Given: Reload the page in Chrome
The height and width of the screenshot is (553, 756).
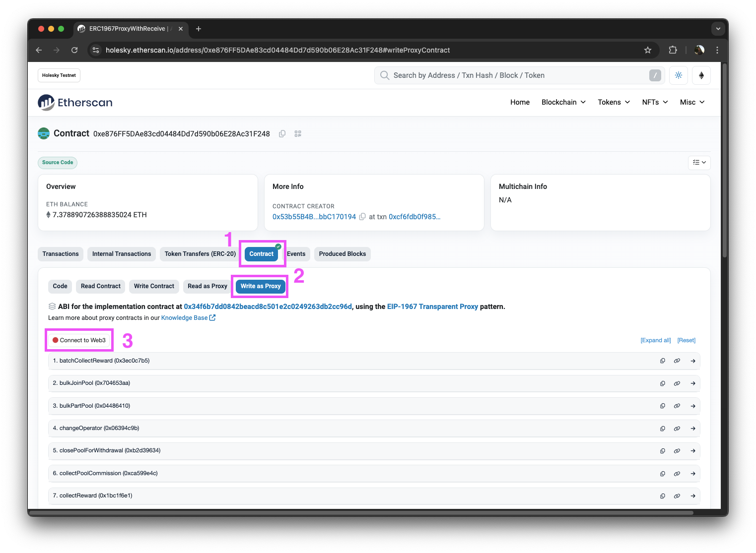Looking at the screenshot, I should click(74, 50).
